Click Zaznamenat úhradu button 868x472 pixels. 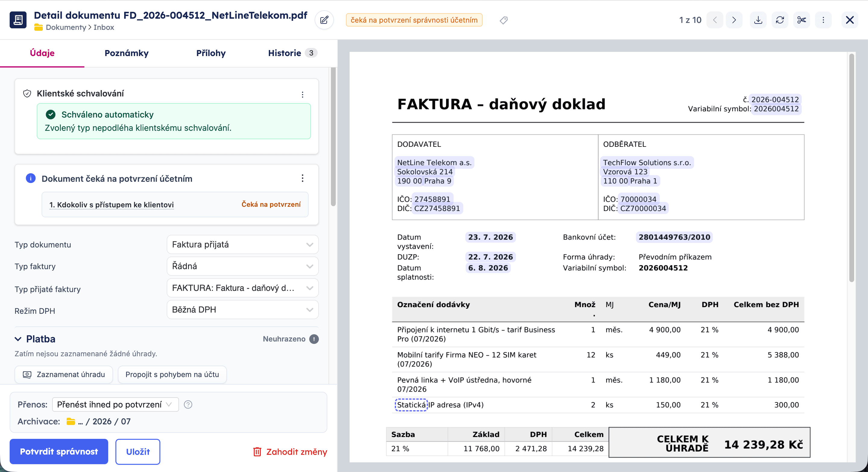(64, 374)
